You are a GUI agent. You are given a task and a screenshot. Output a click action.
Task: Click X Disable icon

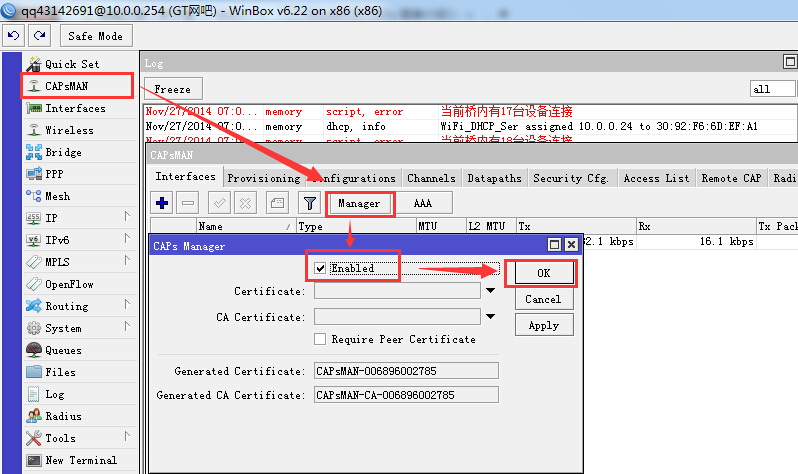tap(245, 203)
